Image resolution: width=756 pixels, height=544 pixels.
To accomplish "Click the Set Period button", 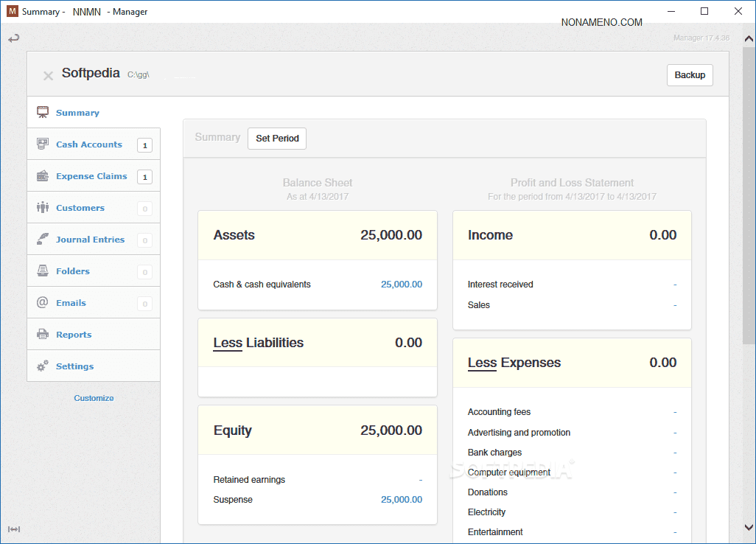I will (x=277, y=139).
